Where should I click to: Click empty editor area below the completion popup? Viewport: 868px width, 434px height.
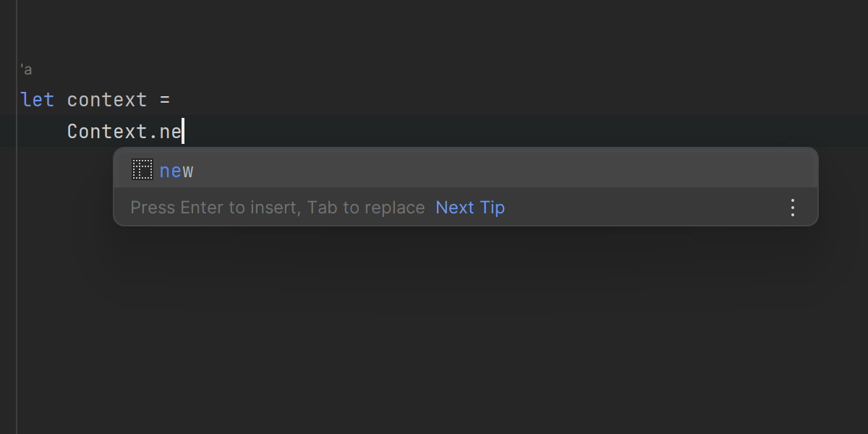pos(434,325)
